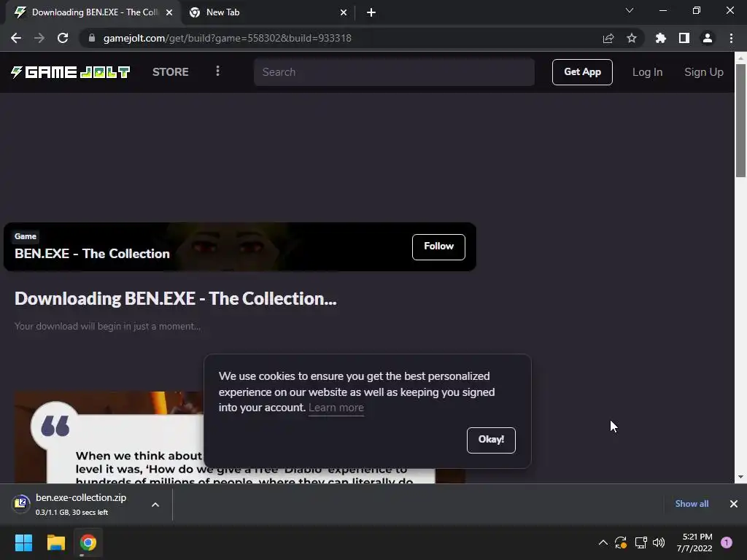
Task: Follow BEN.EXE - The Collection
Action: pyautogui.click(x=438, y=246)
